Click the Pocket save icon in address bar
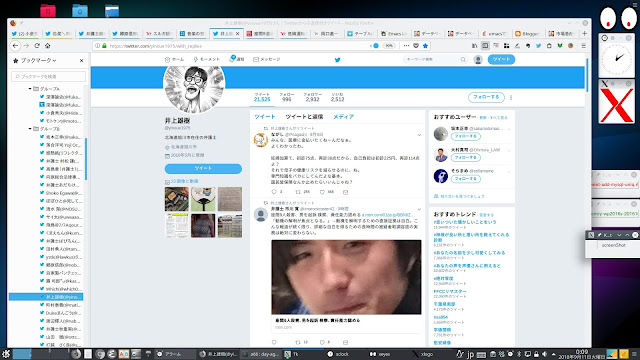This screenshot has height=360, width=640. (416, 46)
